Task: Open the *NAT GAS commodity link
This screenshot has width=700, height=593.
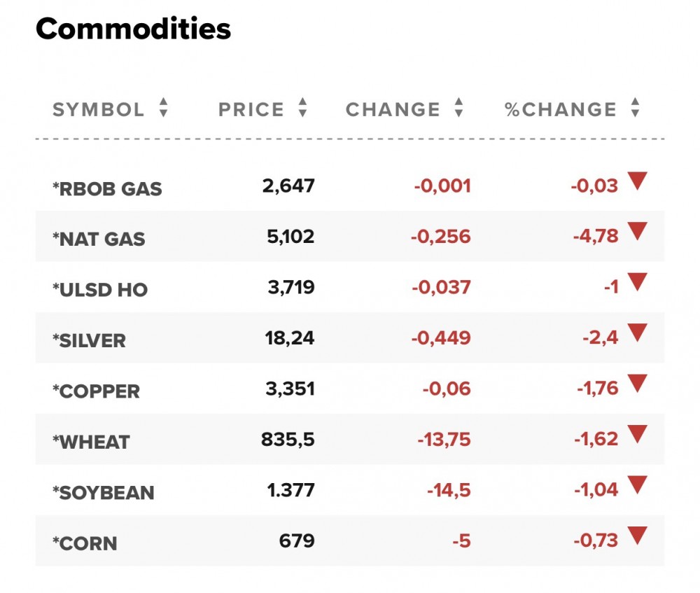Action: point(99,239)
